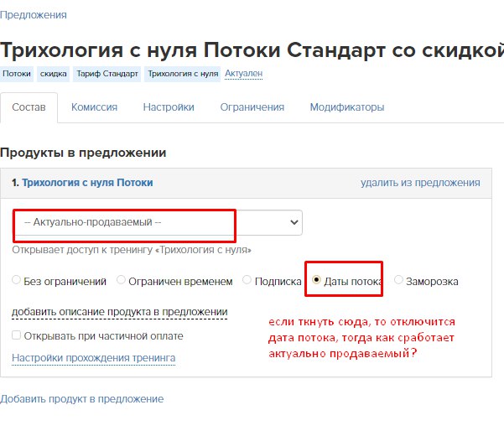The width and height of the screenshot is (504, 431).
Task: Click the Потоки tag
Action: coord(17,74)
